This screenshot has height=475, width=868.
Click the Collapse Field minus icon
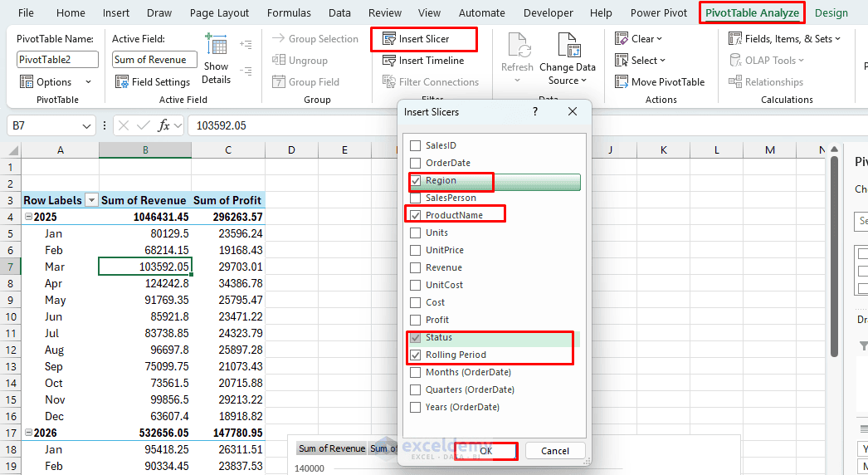click(246, 71)
